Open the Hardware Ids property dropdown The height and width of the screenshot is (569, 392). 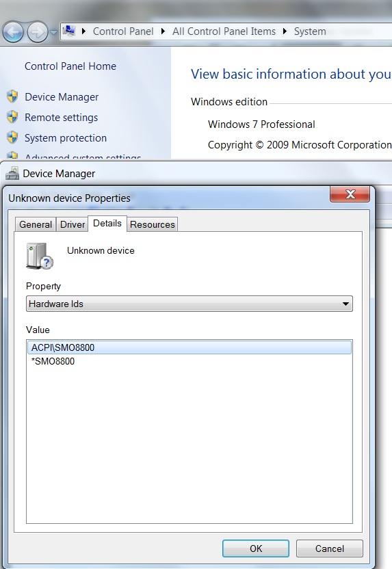pos(189,304)
